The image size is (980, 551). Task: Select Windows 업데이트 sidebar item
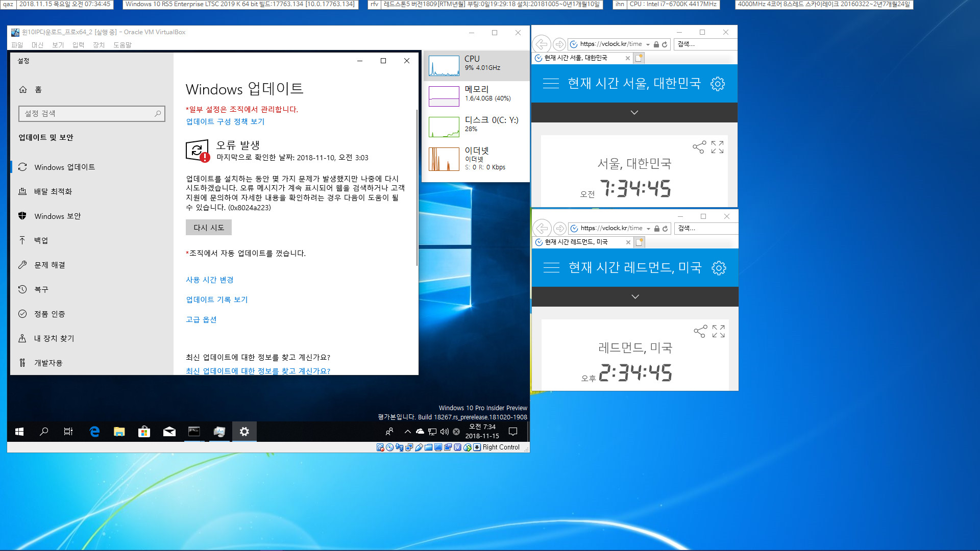coord(92,167)
